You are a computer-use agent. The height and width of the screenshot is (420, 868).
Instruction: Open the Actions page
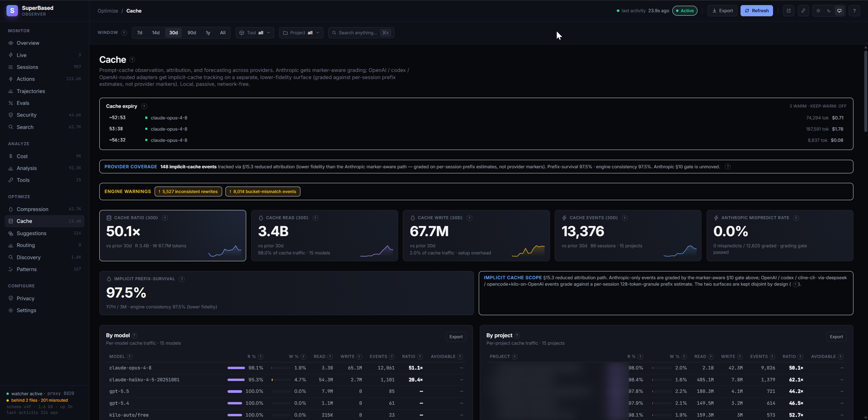click(x=44, y=79)
